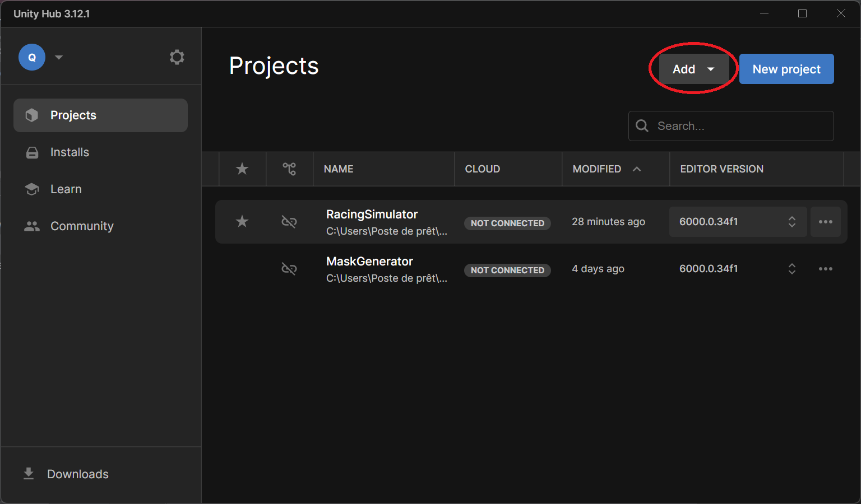861x504 pixels.
Task: Click MaskGenerator's NOT CONNECTED badge
Action: click(x=507, y=270)
